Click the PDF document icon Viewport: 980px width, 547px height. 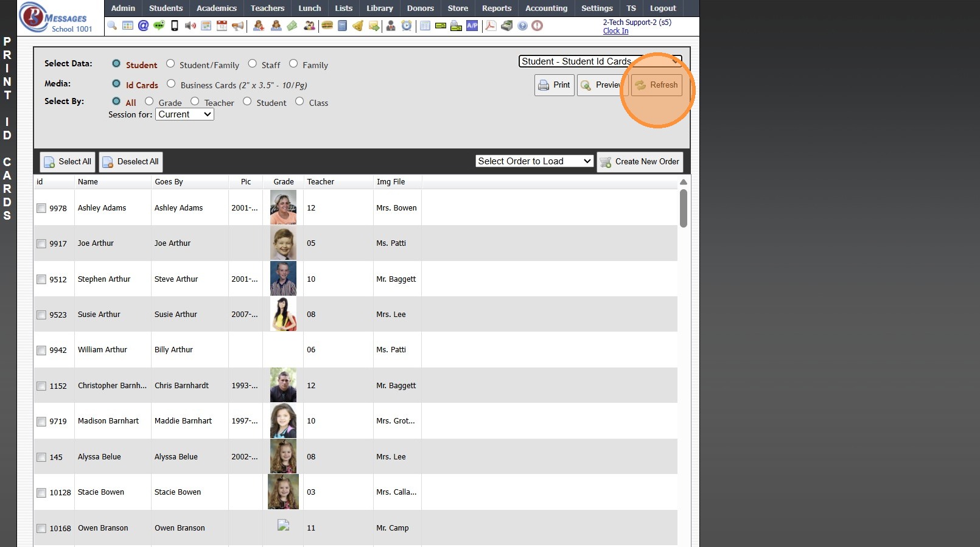[491, 26]
